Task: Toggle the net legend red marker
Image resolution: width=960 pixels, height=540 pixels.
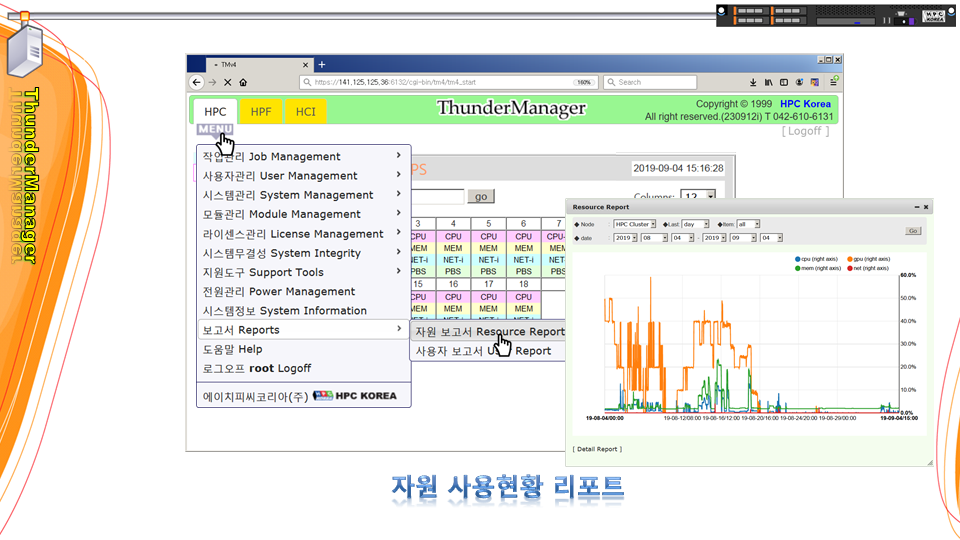Action: (x=850, y=268)
